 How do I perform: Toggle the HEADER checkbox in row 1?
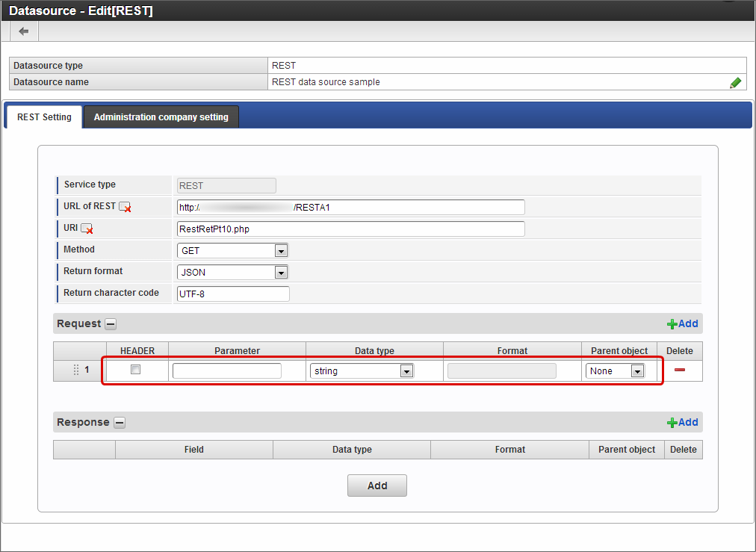tap(135, 369)
